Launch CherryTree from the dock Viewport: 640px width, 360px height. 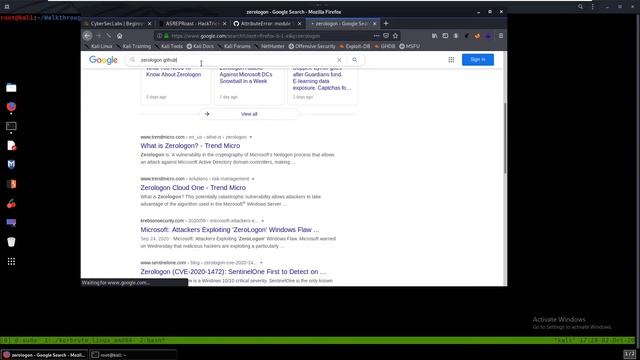point(11,204)
